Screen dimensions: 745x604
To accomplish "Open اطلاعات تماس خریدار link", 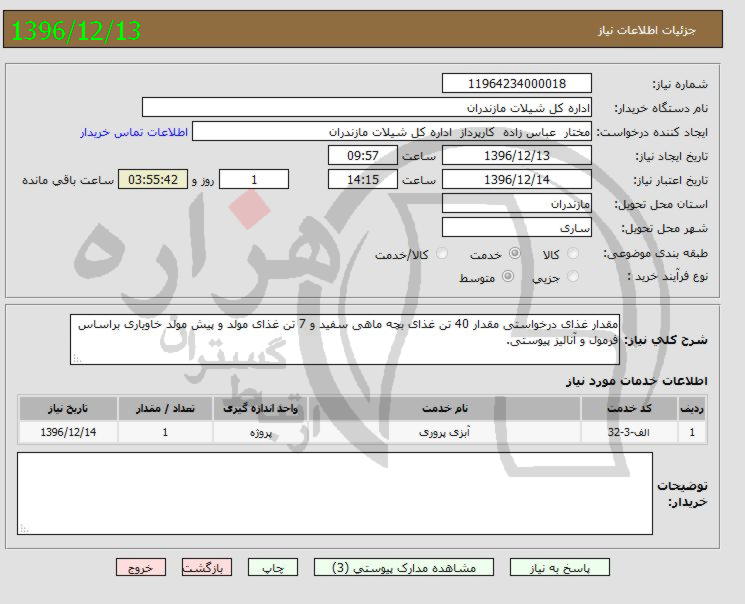I will pyautogui.click(x=132, y=131).
